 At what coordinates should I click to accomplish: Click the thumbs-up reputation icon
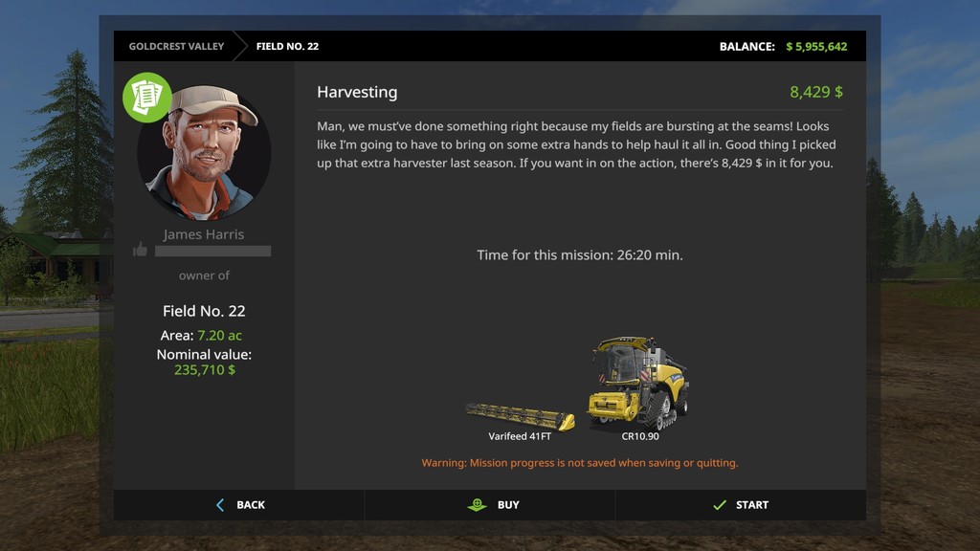pyautogui.click(x=140, y=250)
